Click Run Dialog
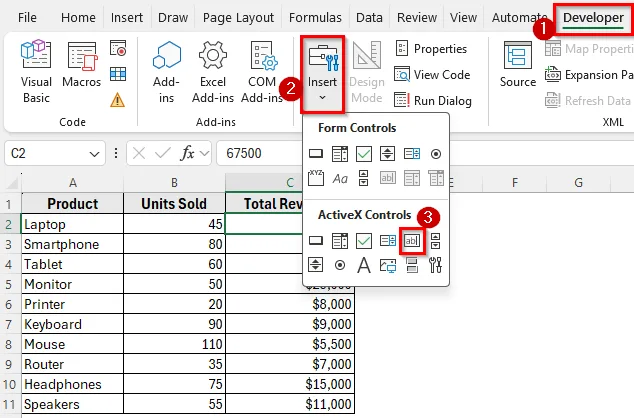 click(x=433, y=100)
